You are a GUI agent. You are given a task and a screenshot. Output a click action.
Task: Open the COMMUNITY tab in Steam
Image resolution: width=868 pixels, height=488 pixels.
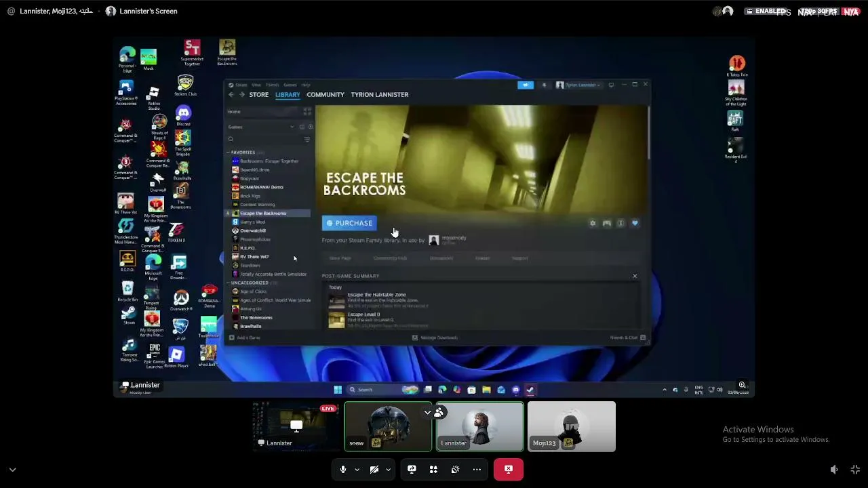point(325,95)
